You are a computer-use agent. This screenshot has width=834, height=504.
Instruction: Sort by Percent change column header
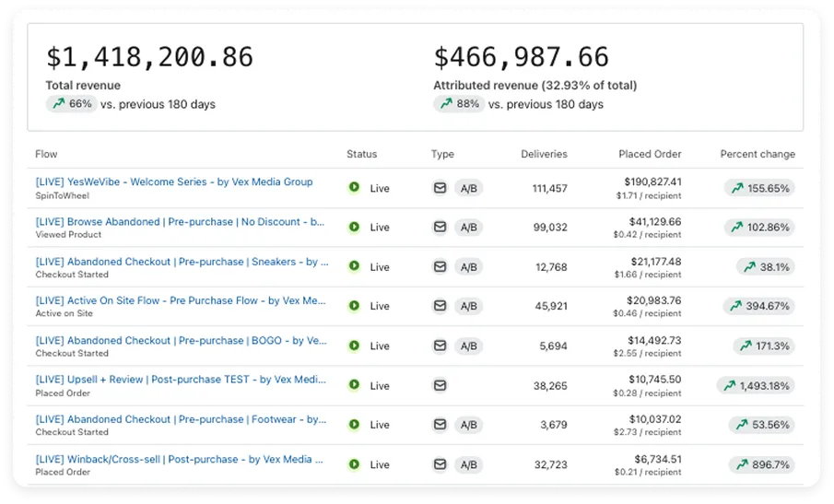pyautogui.click(x=757, y=154)
